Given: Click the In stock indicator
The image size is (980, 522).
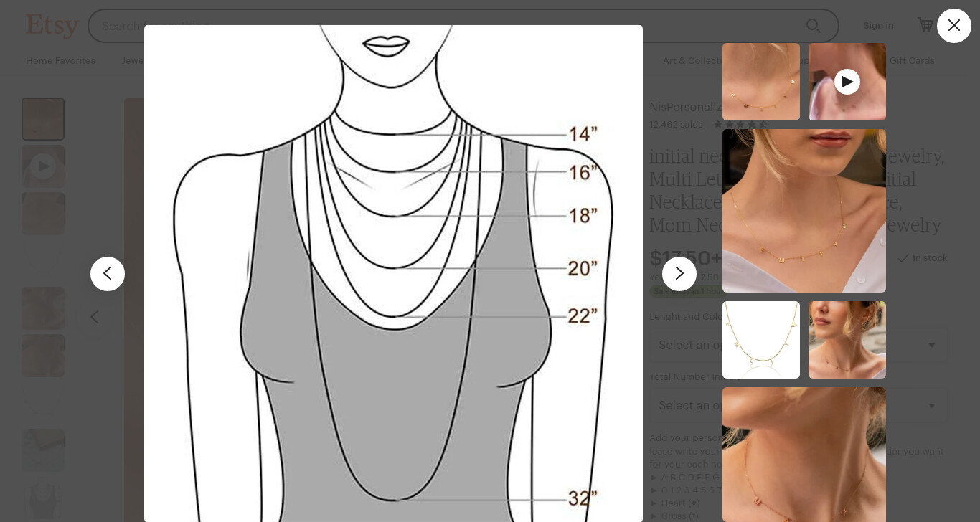Looking at the screenshot, I should pyautogui.click(x=923, y=258).
